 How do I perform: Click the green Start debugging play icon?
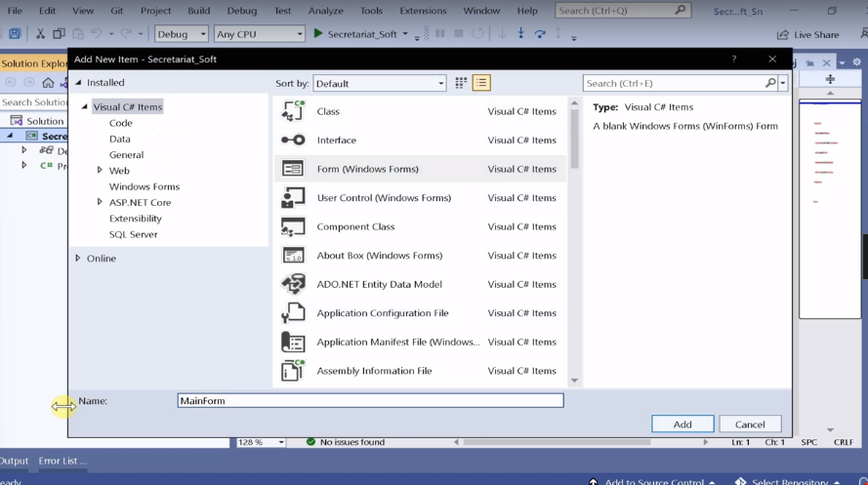coord(317,34)
